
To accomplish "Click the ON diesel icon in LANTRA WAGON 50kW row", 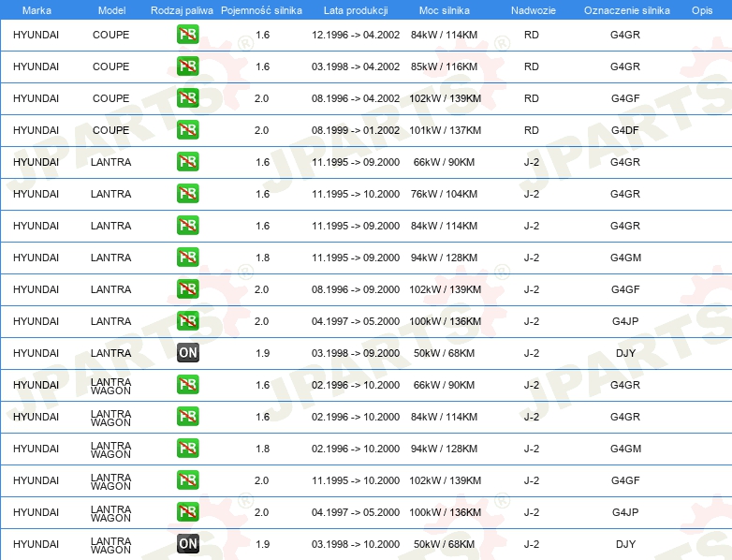I will [187, 544].
